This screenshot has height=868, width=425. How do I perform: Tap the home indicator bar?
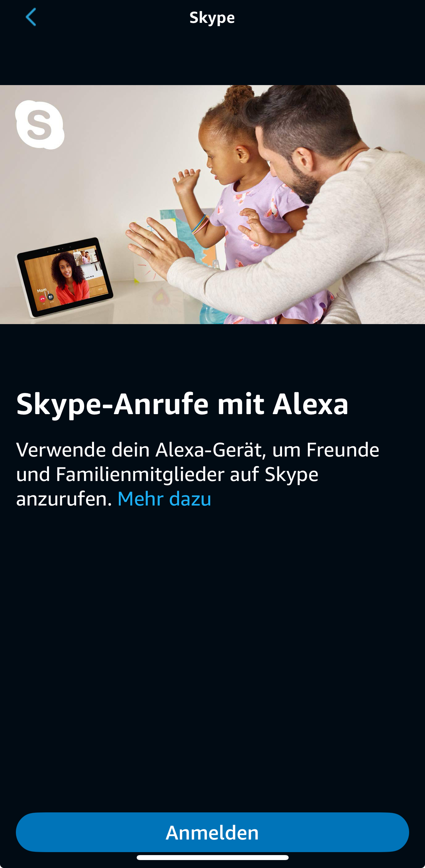tap(212, 857)
